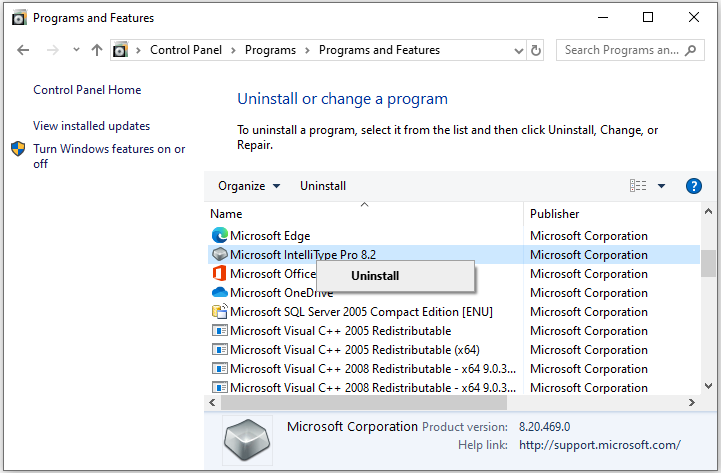Click the vertical scrollbar down arrow
The height and width of the screenshot is (473, 721).
708,386
